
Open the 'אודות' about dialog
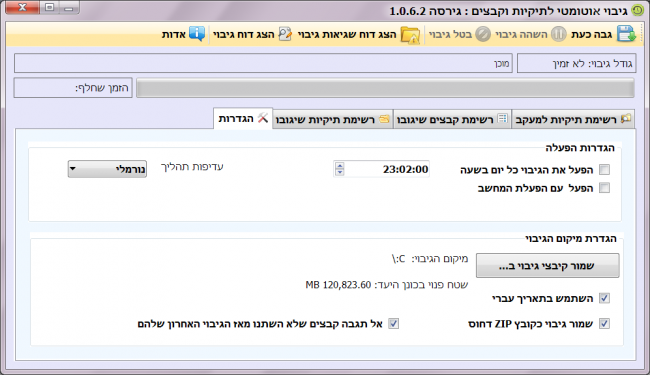(174, 34)
